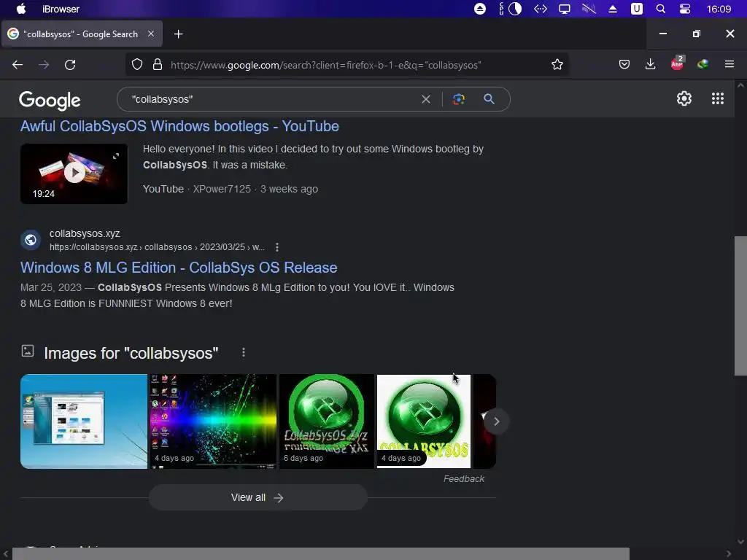Open the browser hamburger menu

(729, 64)
